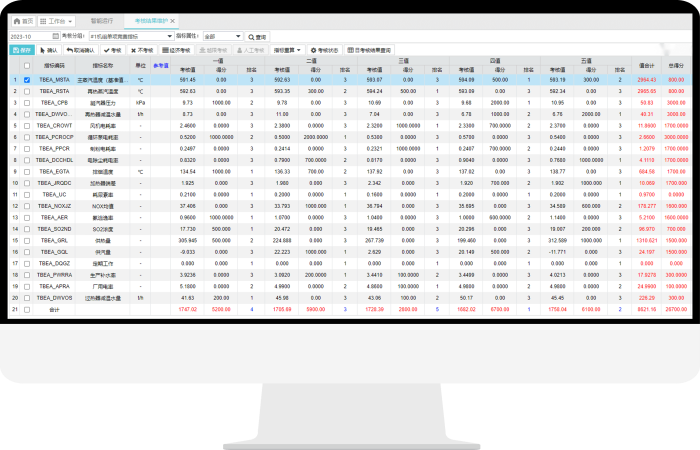
Task: Click the 保存 save button
Action: pyautogui.click(x=22, y=49)
